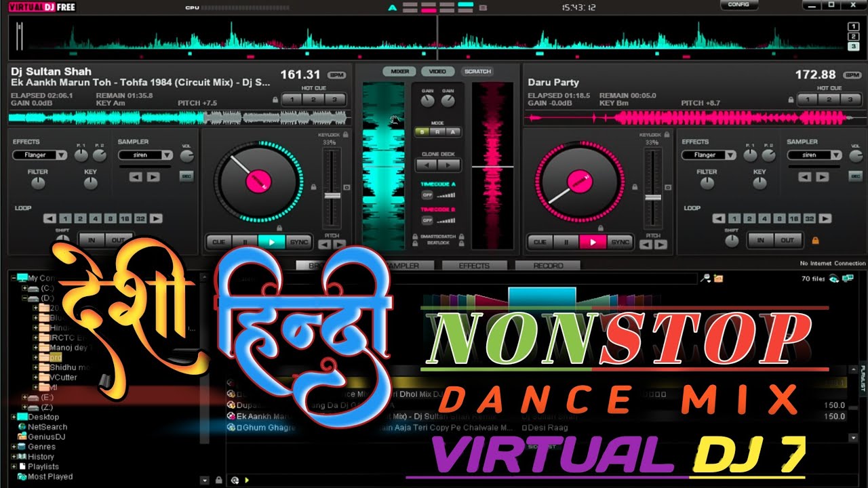Toggle smart scratch lock in mixer

pyautogui.click(x=414, y=237)
